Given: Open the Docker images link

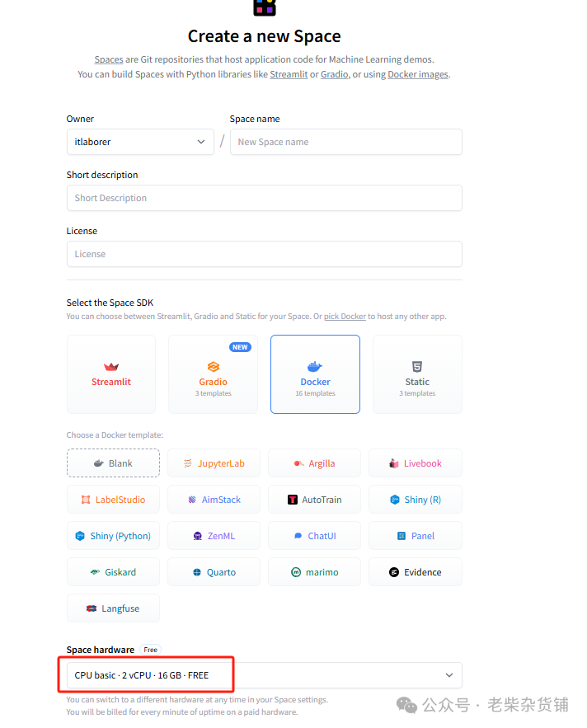Looking at the screenshot, I should [418, 74].
